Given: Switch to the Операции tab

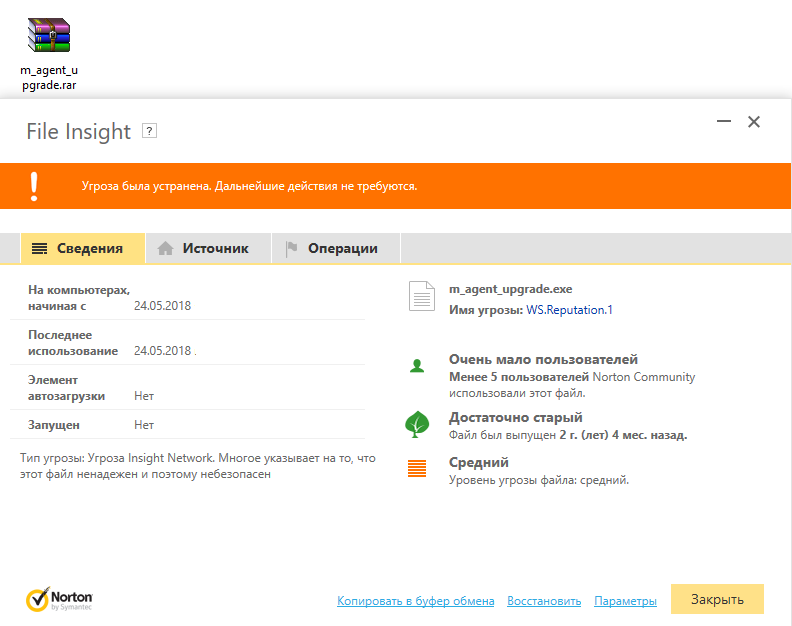Looking at the screenshot, I should (336, 249).
